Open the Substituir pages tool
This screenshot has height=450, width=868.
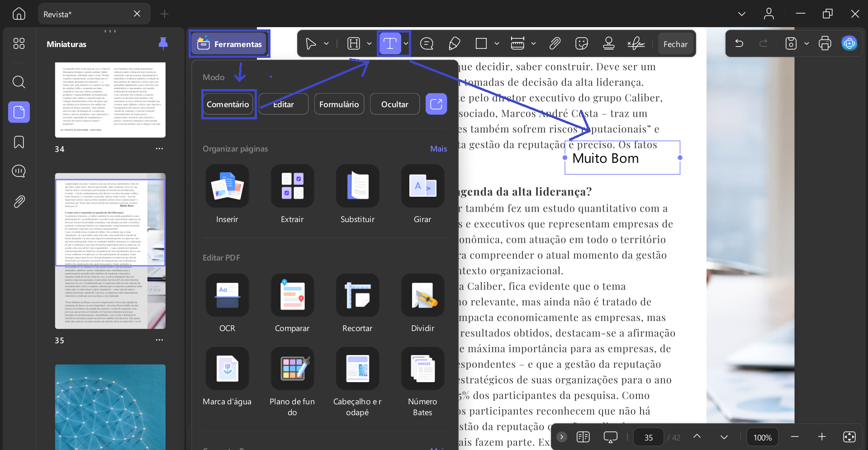coord(357,194)
